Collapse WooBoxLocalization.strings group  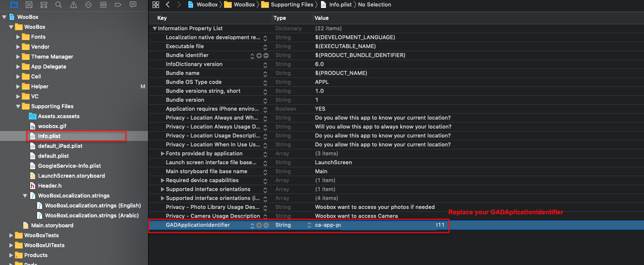25,196
